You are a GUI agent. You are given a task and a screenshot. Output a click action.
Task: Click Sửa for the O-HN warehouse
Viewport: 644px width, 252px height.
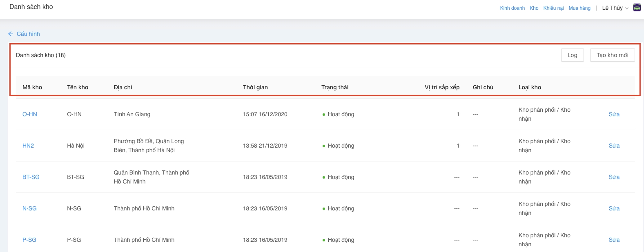tap(614, 114)
